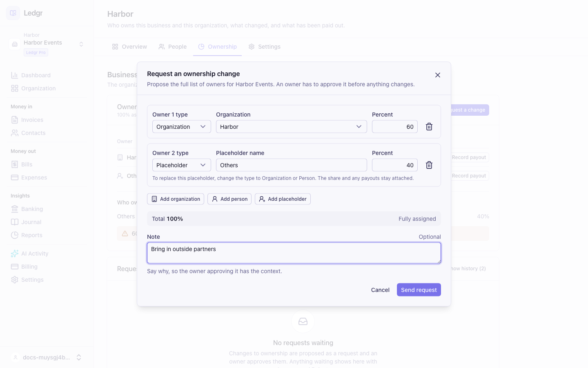Click Add person button
Image resolution: width=588 pixels, height=368 pixels.
(x=229, y=199)
